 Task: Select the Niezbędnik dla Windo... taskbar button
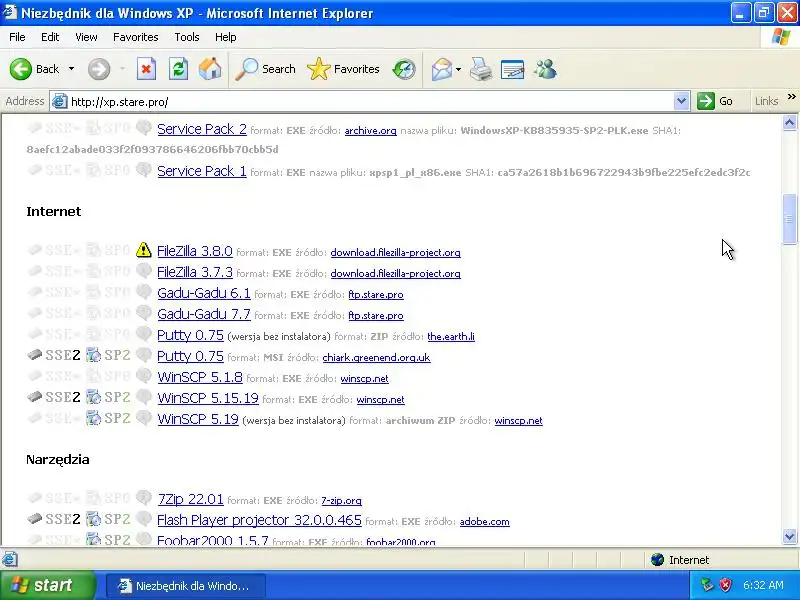[186, 586]
